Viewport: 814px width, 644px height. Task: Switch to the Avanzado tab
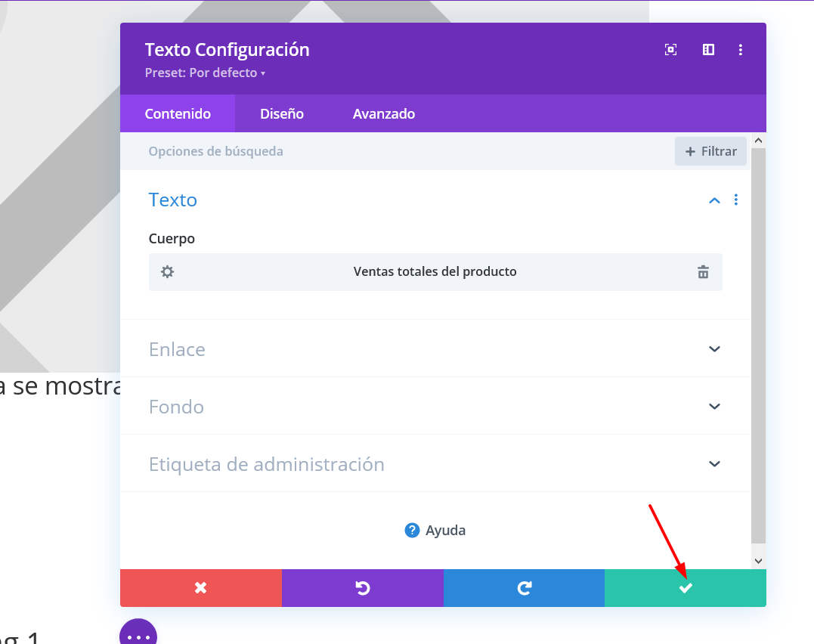click(x=384, y=113)
